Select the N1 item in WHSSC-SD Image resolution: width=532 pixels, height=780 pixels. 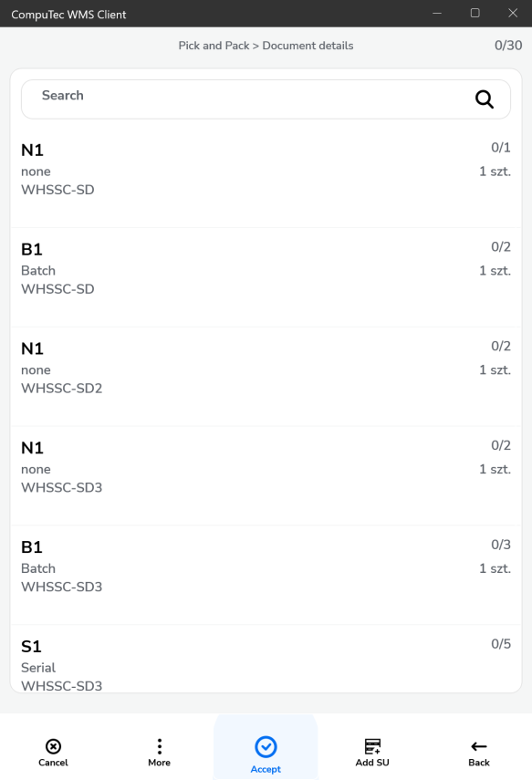(266, 178)
